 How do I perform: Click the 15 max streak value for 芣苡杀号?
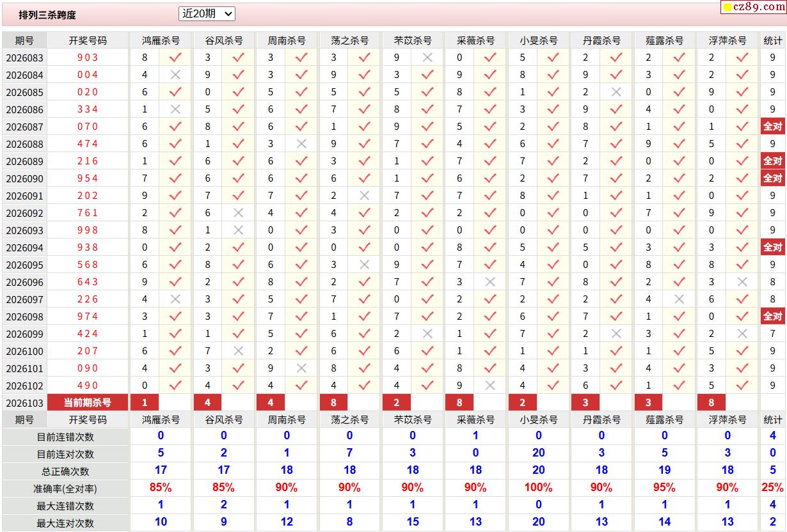pos(413,522)
